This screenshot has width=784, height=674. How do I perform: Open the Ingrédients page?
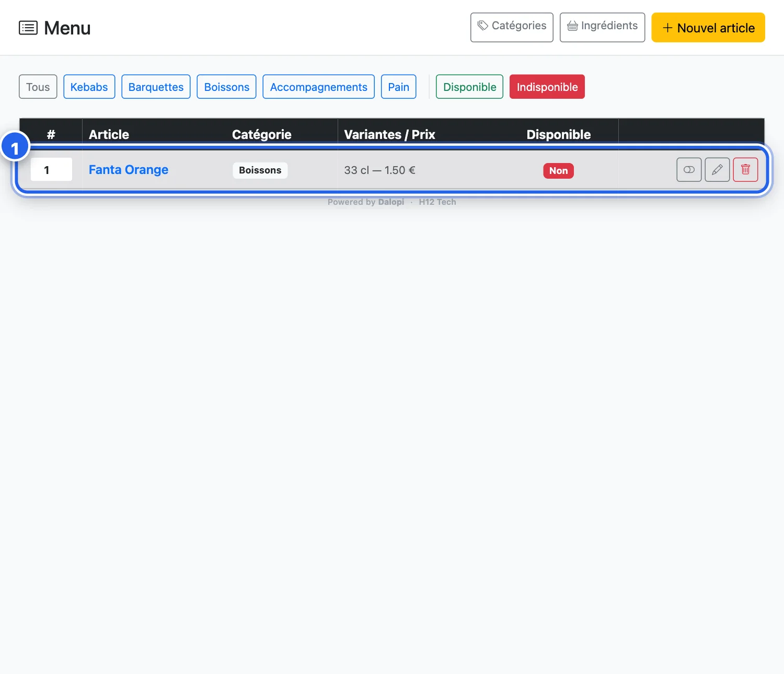click(x=602, y=27)
